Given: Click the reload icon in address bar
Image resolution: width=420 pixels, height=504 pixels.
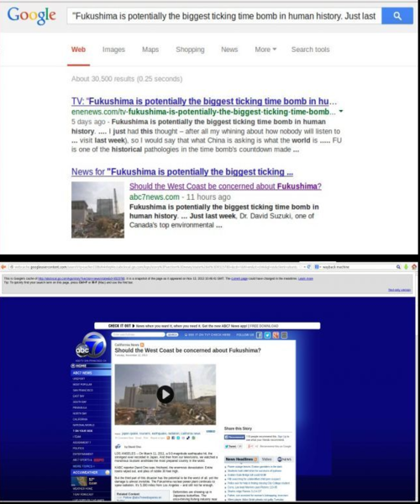Looking at the screenshot, I should (309, 267).
